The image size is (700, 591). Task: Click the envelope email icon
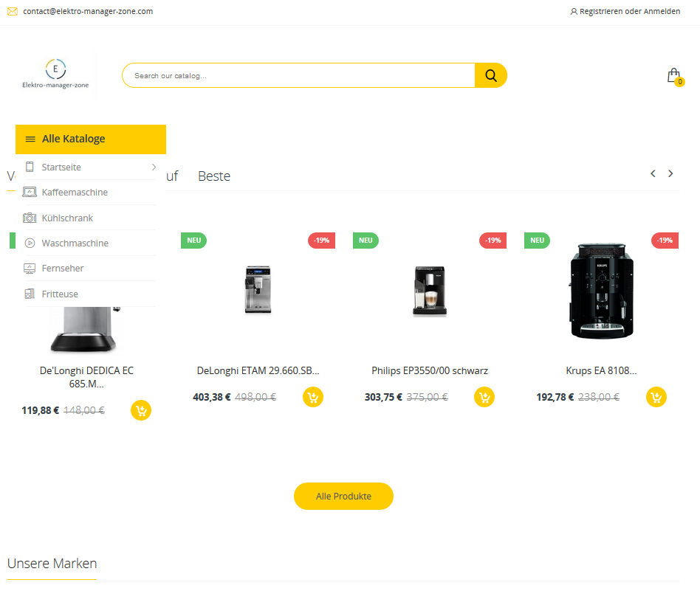(x=13, y=11)
